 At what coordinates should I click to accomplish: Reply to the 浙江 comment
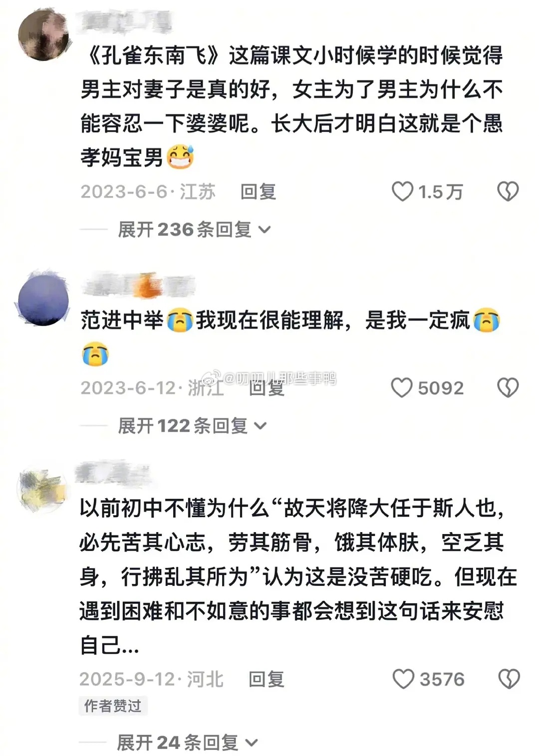(267, 387)
